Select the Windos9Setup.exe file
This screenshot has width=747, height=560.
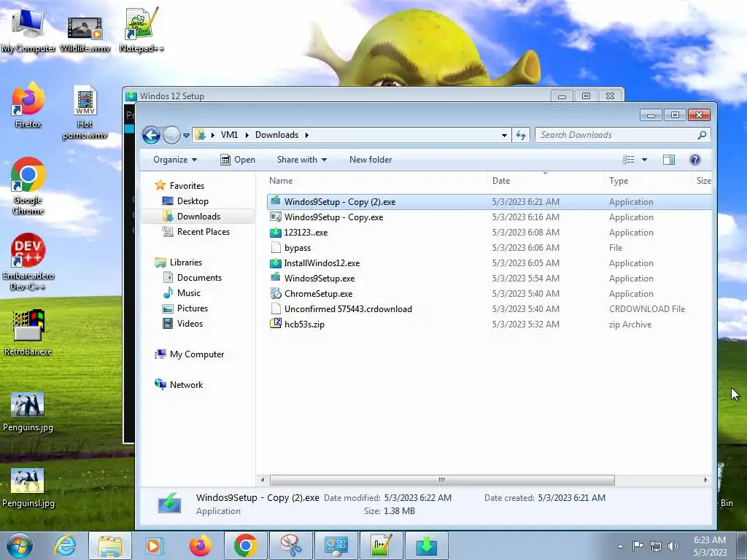click(x=489, y=278)
